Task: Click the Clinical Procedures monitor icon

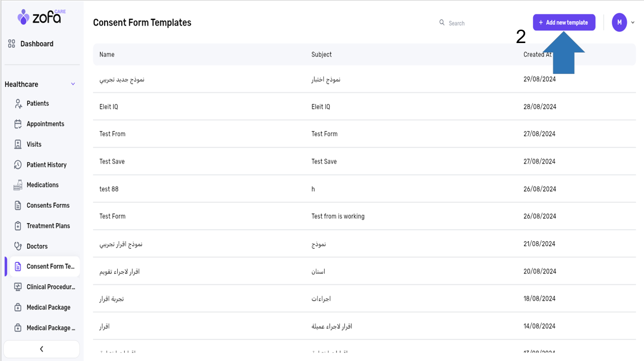Action: (18, 287)
